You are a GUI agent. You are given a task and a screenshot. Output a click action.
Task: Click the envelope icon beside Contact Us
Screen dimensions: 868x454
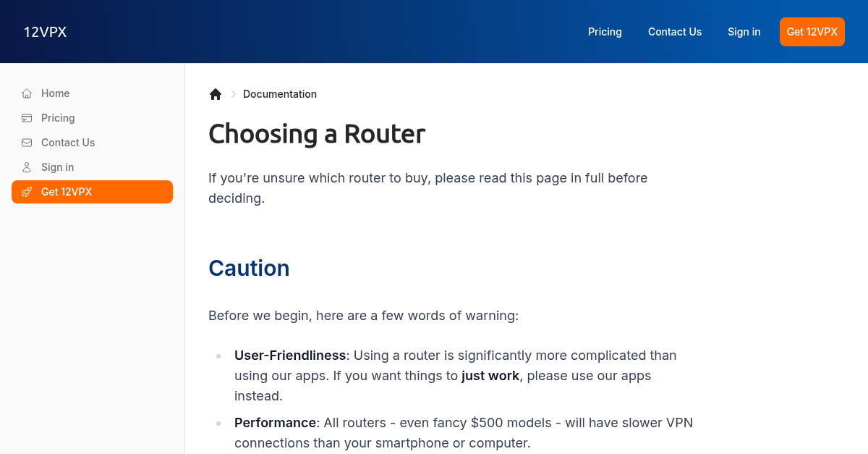tap(26, 143)
